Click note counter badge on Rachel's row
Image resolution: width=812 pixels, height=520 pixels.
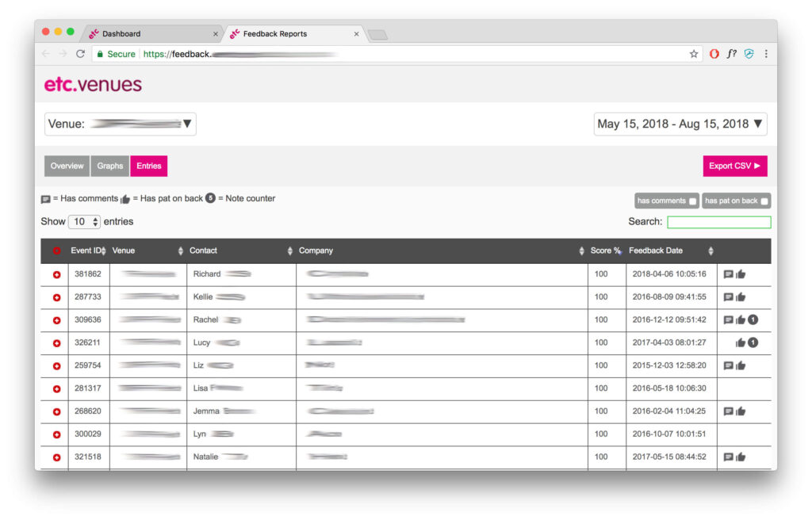[753, 320]
